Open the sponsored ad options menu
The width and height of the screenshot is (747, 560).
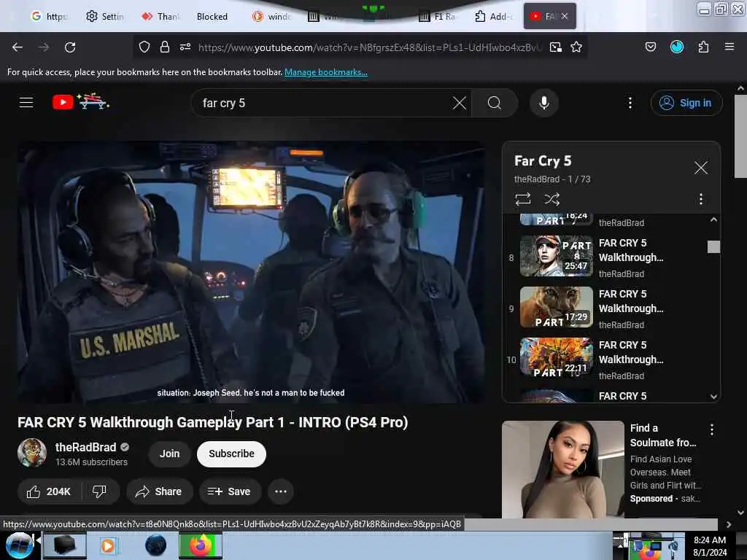point(712,430)
